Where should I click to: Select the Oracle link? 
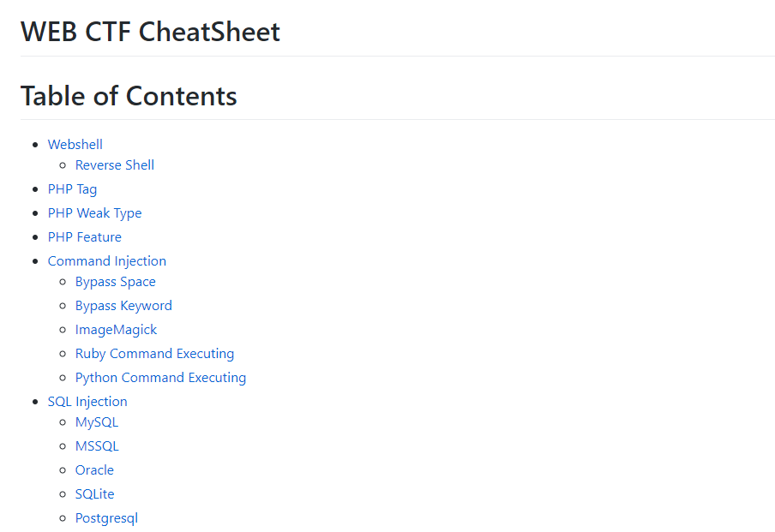click(94, 470)
